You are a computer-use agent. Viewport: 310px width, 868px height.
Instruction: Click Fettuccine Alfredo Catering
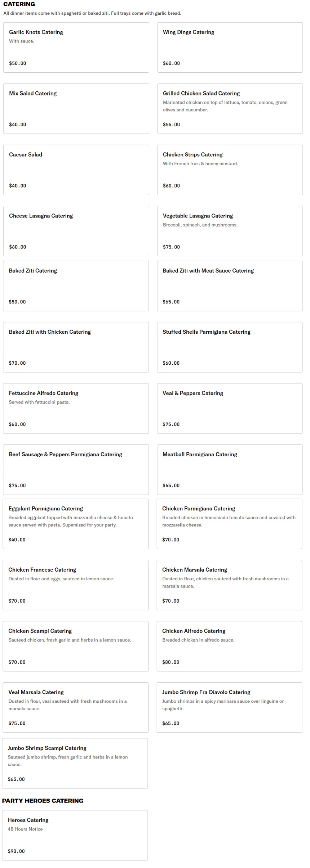point(76,408)
